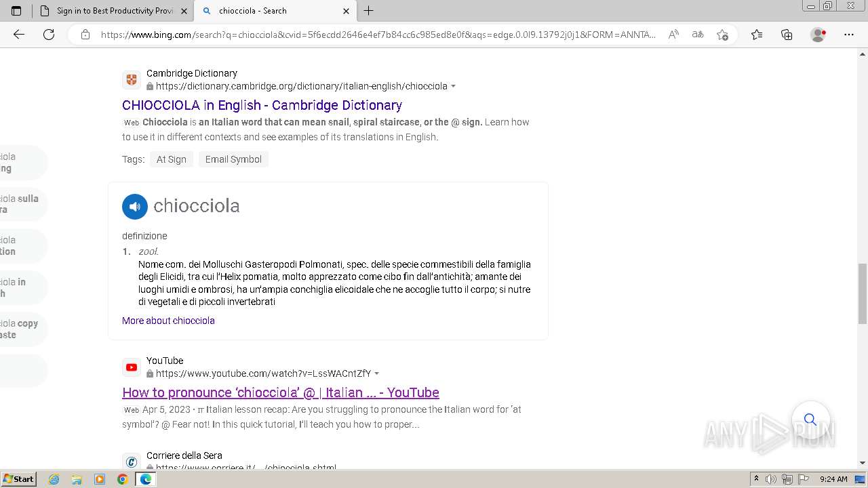Open Action Center flag icon

coord(802,479)
